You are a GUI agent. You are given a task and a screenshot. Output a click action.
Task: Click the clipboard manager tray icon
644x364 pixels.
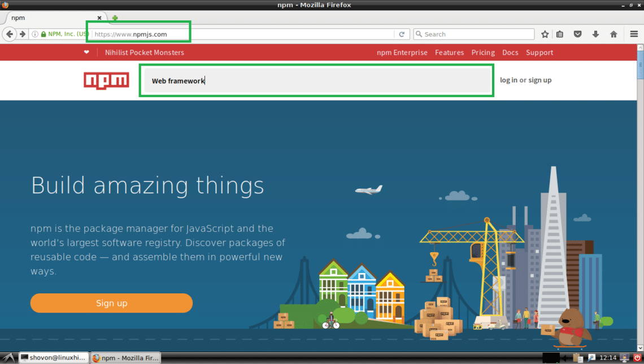tap(578, 358)
